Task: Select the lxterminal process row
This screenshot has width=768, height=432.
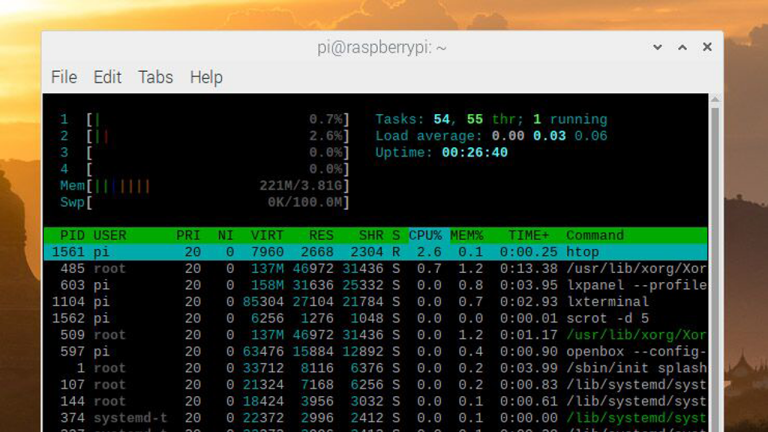Action: tap(376, 302)
